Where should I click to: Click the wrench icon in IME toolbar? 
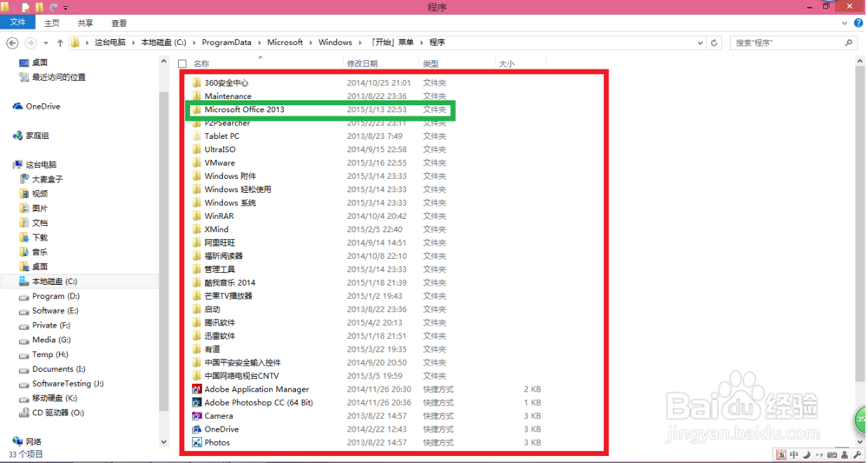[857, 455]
